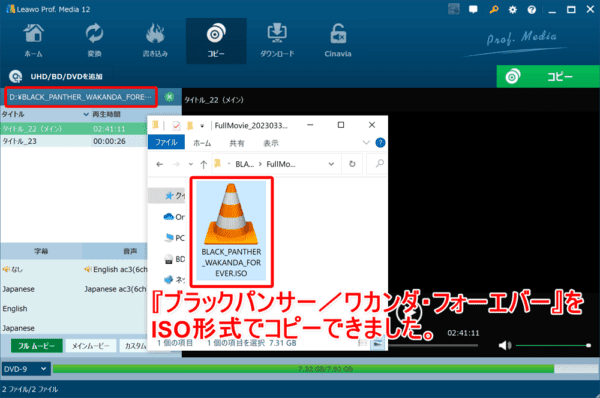Select subtitle option なし

click(x=13, y=269)
